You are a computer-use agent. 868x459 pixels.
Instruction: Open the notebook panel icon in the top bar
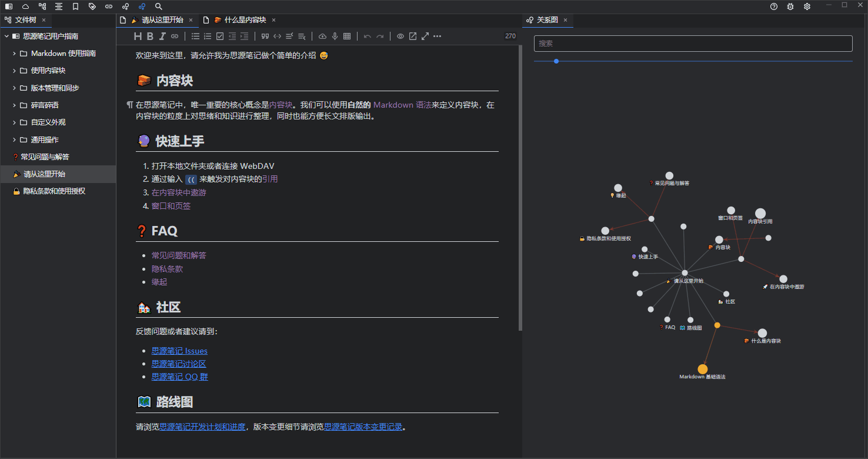click(9, 6)
